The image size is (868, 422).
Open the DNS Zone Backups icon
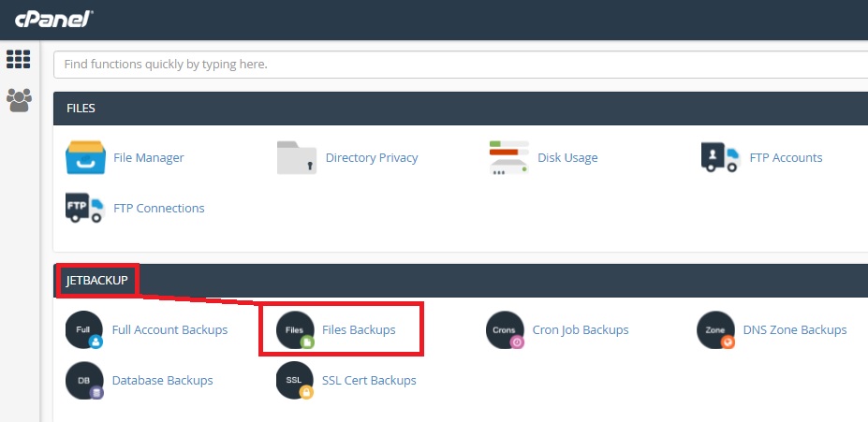[715, 329]
